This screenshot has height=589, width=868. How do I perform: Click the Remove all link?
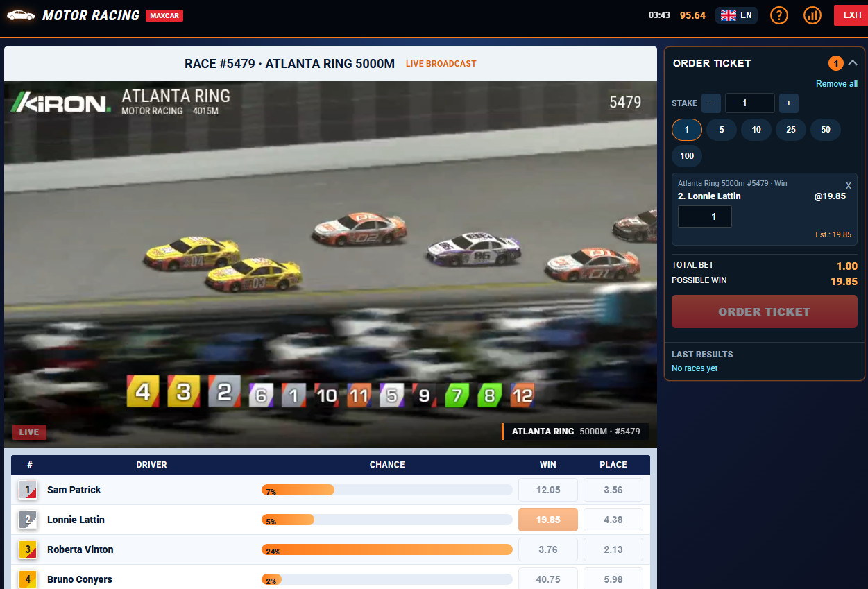[x=837, y=84]
